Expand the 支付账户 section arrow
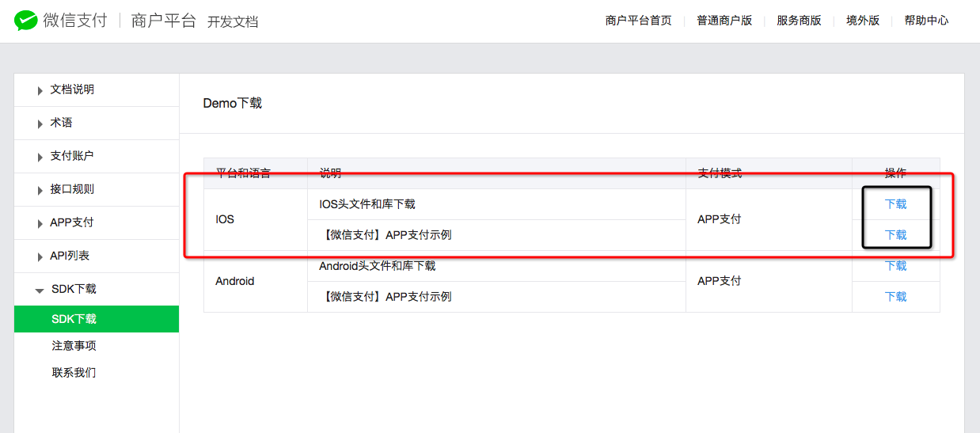This screenshot has height=433, width=980. tap(40, 158)
